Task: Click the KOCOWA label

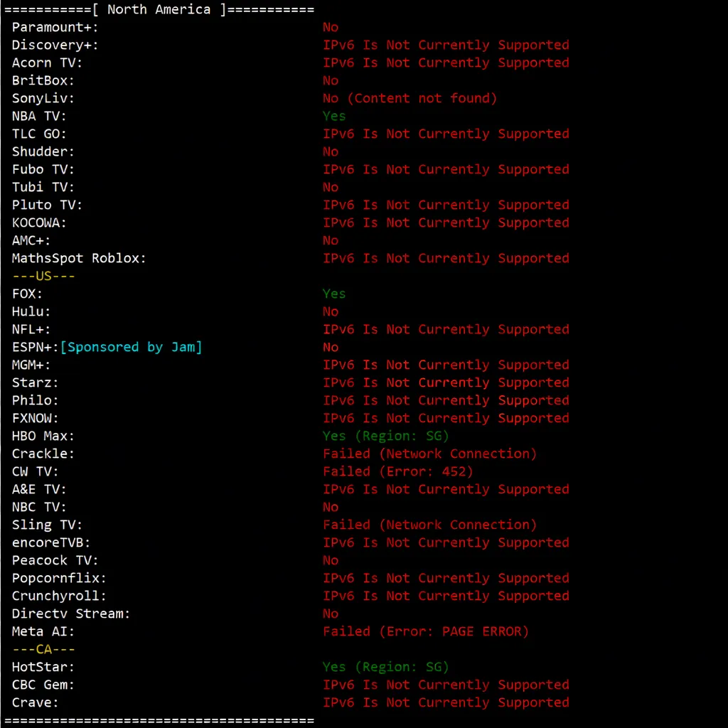Action: pos(39,223)
